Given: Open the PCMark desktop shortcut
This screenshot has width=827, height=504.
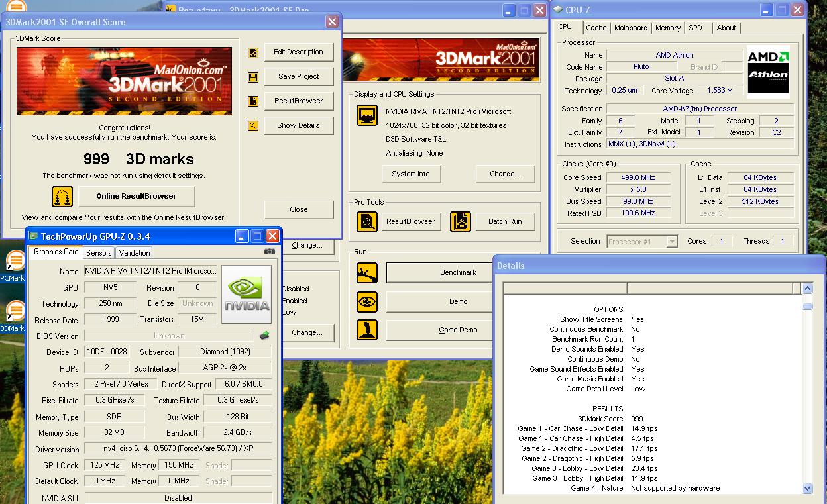Looking at the screenshot, I should [14, 266].
